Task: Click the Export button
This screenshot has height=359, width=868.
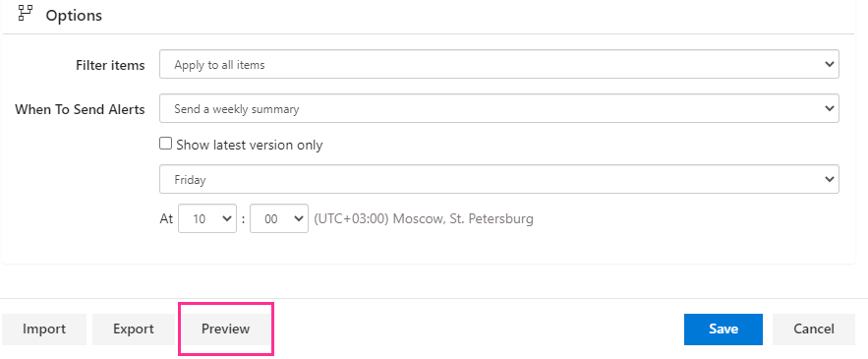Action: 134,329
